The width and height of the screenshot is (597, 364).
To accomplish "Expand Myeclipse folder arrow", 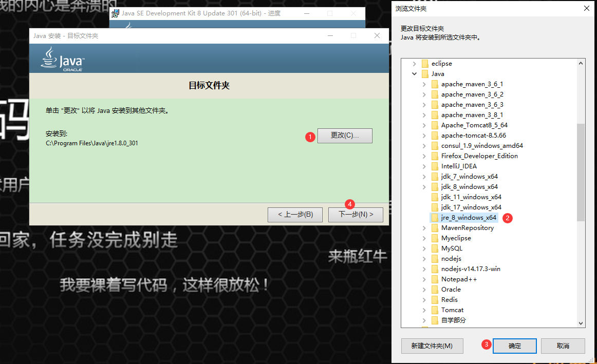I will click(424, 238).
